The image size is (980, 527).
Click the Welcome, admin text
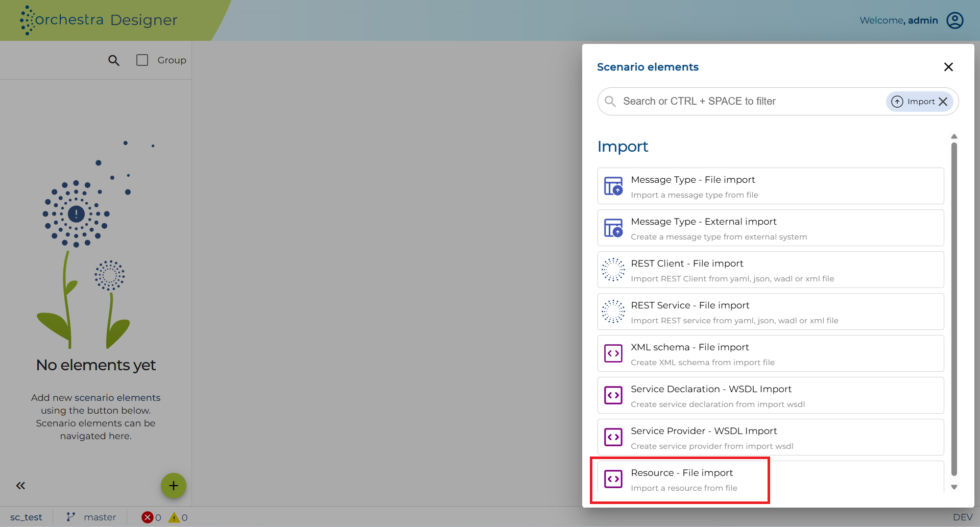point(898,20)
